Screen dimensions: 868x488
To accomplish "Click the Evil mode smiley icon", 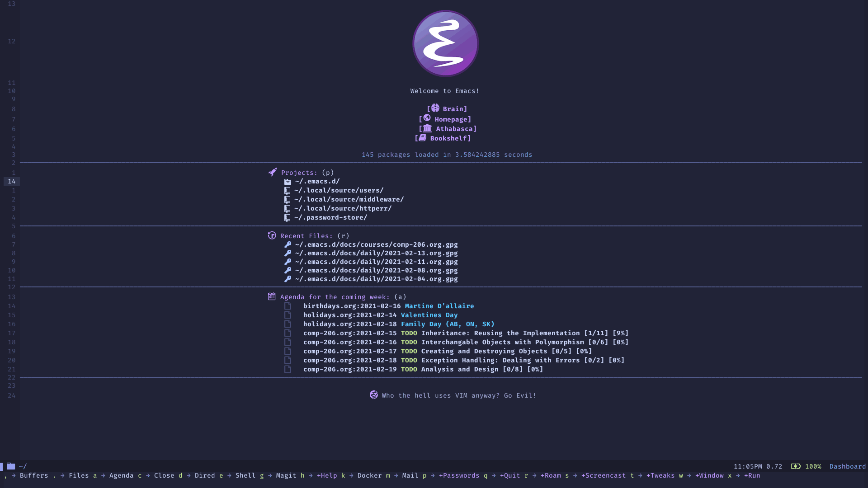I will [x=374, y=394].
